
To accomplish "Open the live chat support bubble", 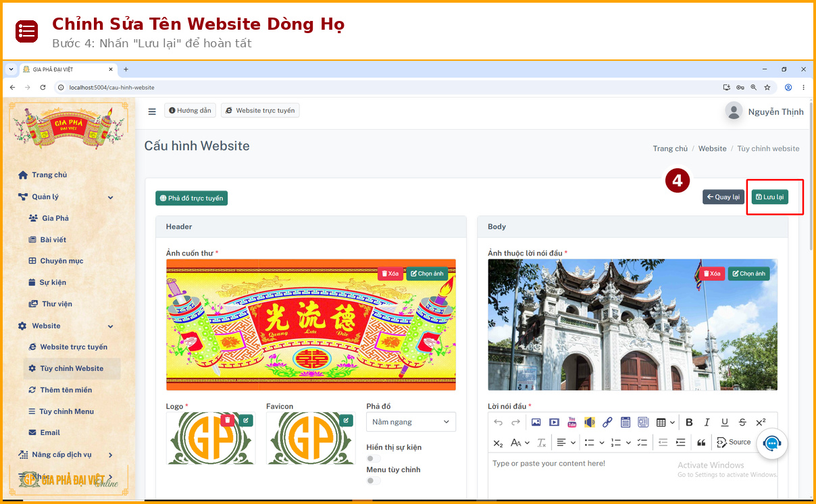I will 772,444.
